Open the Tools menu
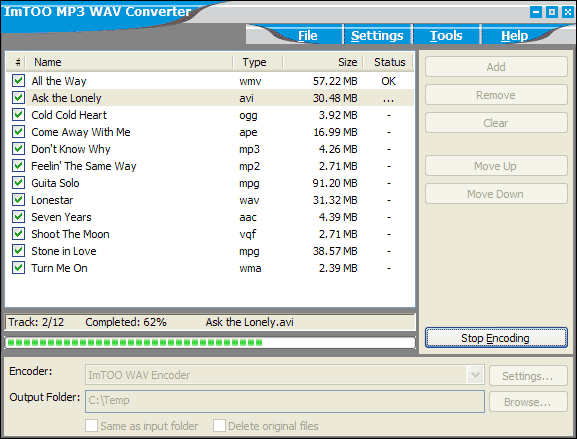 pyautogui.click(x=446, y=36)
